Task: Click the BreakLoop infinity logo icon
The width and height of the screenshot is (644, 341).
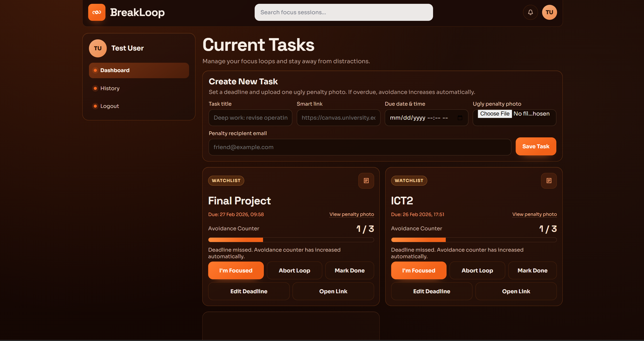Action: coord(97,12)
